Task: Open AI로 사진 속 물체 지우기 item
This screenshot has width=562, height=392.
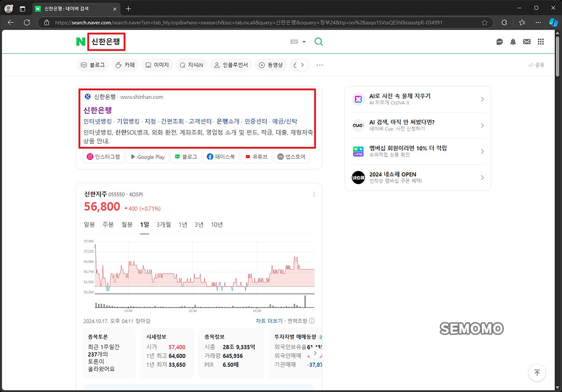Action: pos(418,99)
